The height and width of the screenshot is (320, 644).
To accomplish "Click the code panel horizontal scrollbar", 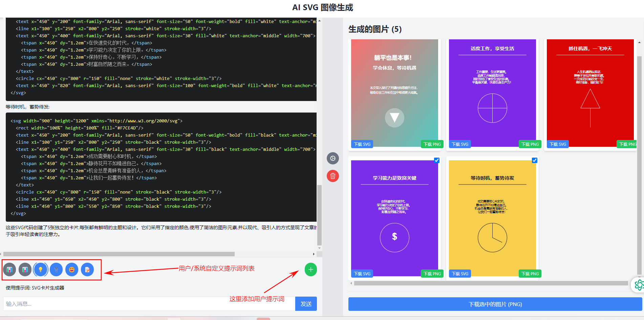I will pyautogui.click(x=119, y=254).
